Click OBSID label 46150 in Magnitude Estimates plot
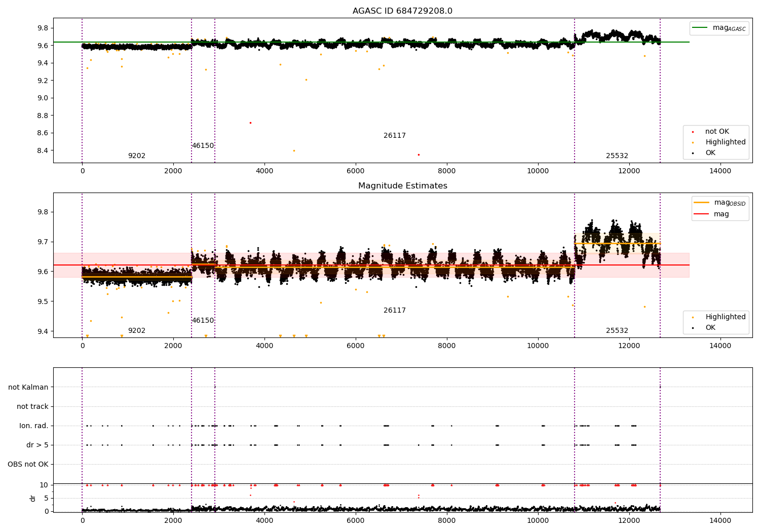 pyautogui.click(x=203, y=321)
